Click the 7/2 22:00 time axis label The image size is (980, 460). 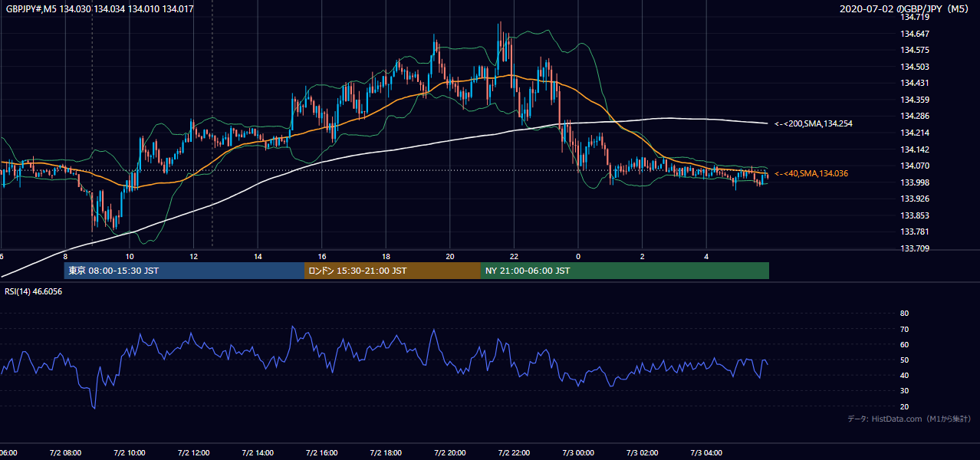point(515,452)
